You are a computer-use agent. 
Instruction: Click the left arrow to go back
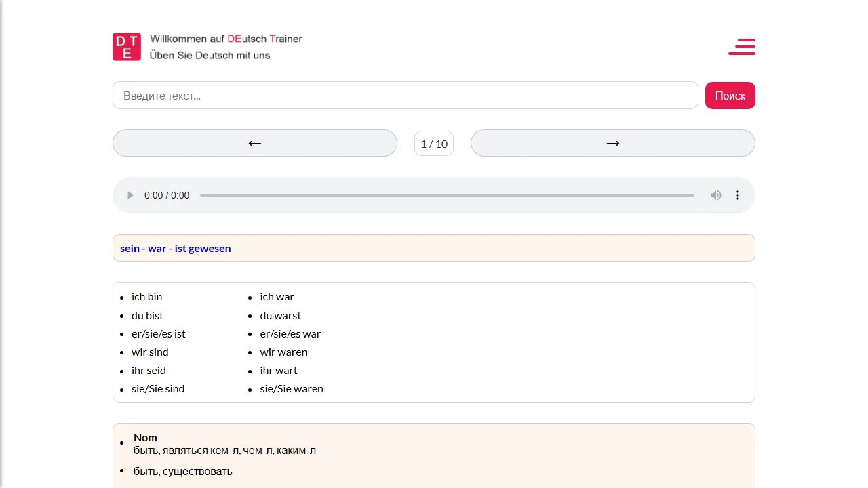[x=254, y=143]
